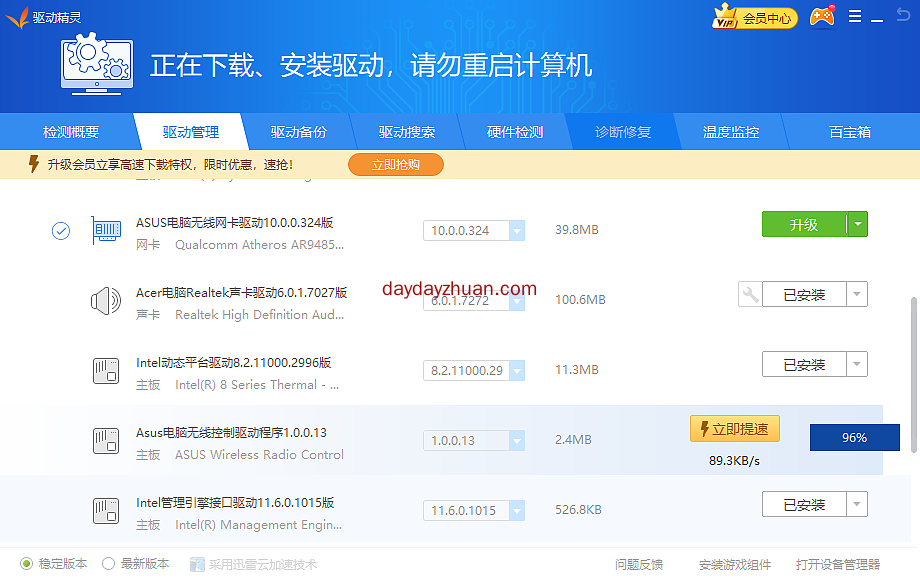Click Intel动态平台驱动8.2.11000.2996版 title
Screen dimensions: 920x580
pyautogui.click(x=234, y=362)
